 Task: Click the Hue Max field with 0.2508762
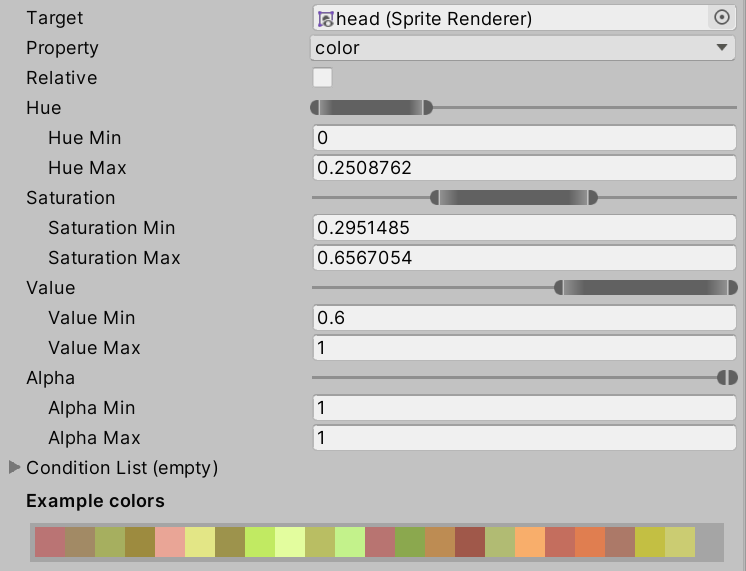pyautogui.click(x=524, y=168)
